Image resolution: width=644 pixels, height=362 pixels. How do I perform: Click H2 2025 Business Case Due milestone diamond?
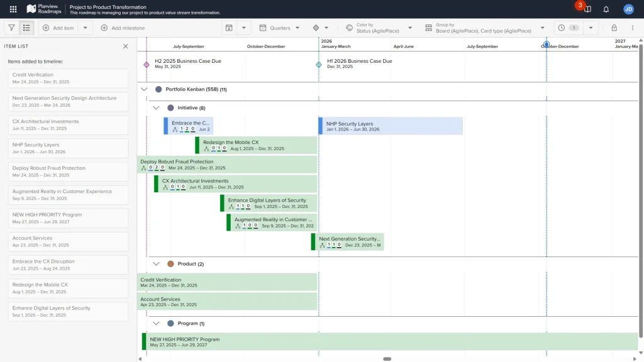(x=147, y=65)
